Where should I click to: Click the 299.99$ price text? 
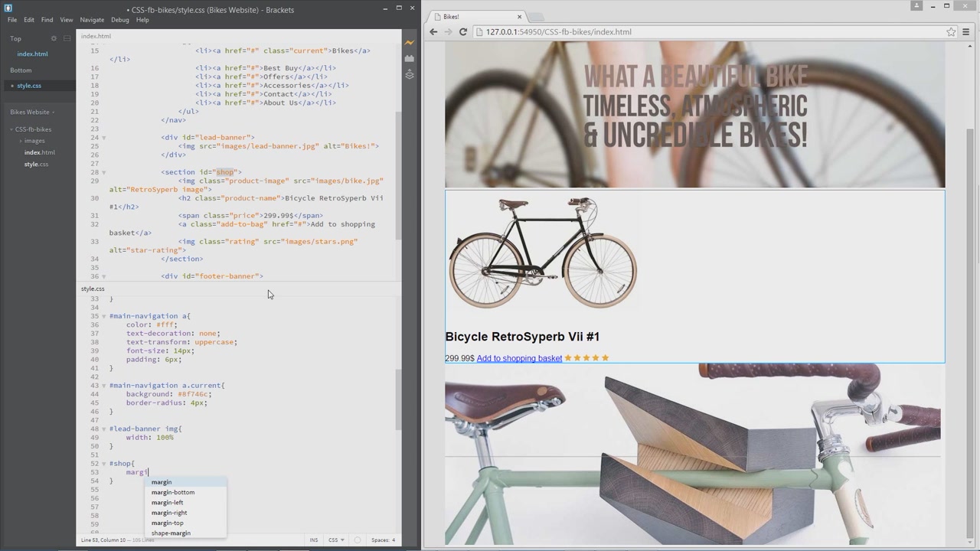click(x=459, y=358)
